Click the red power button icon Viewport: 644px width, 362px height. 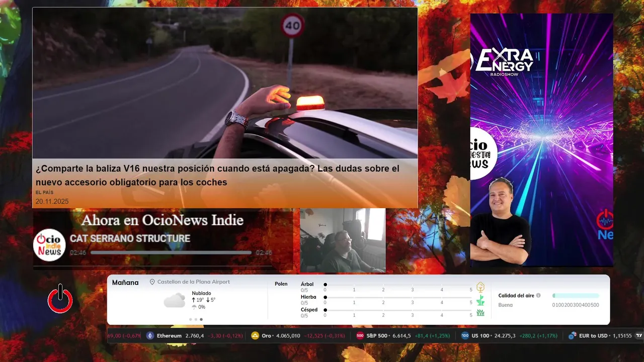click(60, 299)
